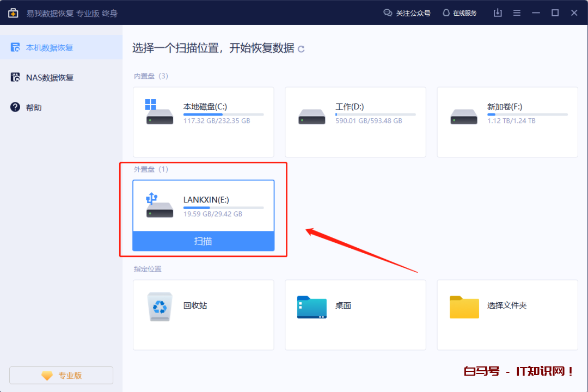The image size is (588, 392).
Task: Click 关注公众号 in the title bar
Action: (407, 13)
